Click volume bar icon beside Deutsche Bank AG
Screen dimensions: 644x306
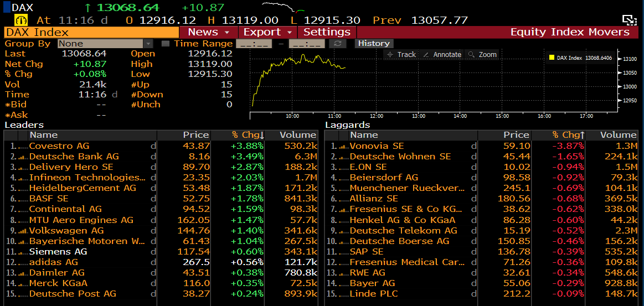(x=24, y=157)
